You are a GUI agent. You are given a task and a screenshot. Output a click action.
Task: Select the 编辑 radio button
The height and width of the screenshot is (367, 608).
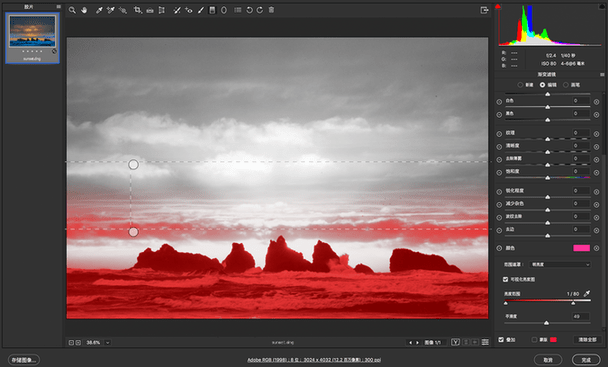pos(542,85)
